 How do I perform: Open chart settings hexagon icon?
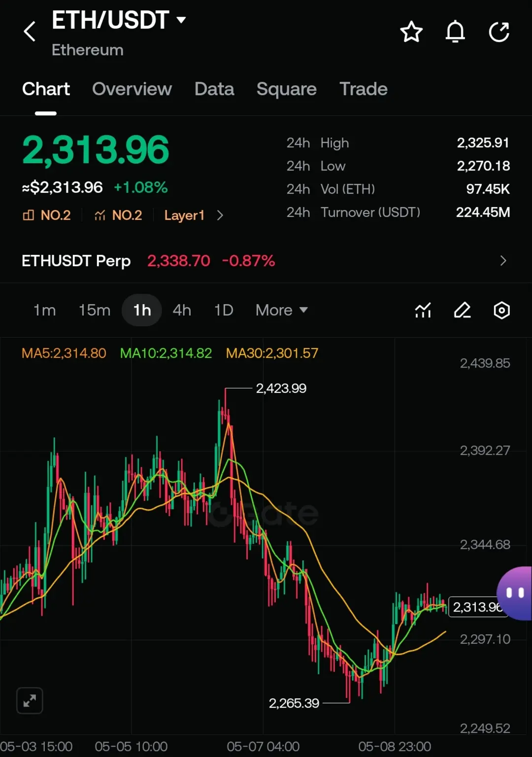tap(501, 310)
